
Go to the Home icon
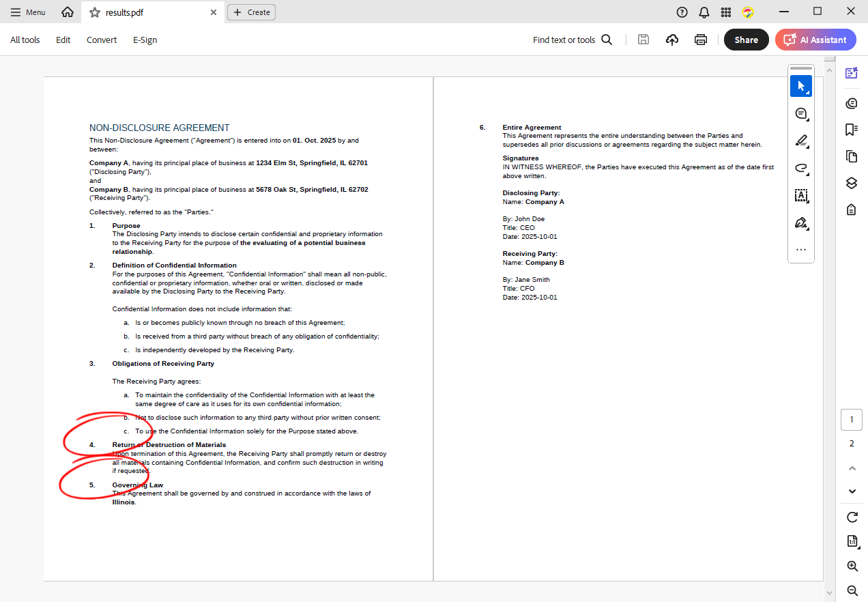(68, 12)
